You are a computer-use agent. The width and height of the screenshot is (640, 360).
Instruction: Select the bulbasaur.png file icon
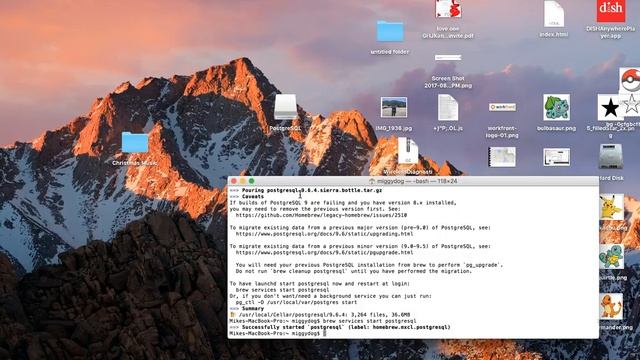556,107
